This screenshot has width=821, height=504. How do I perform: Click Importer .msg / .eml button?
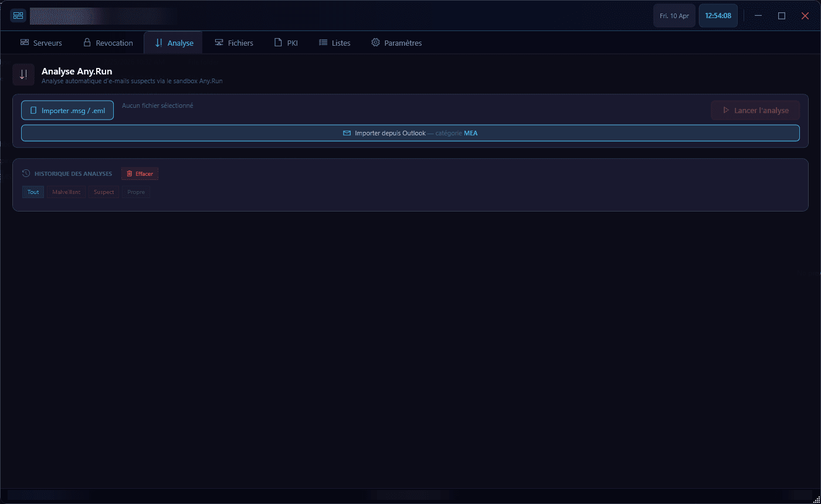click(67, 110)
